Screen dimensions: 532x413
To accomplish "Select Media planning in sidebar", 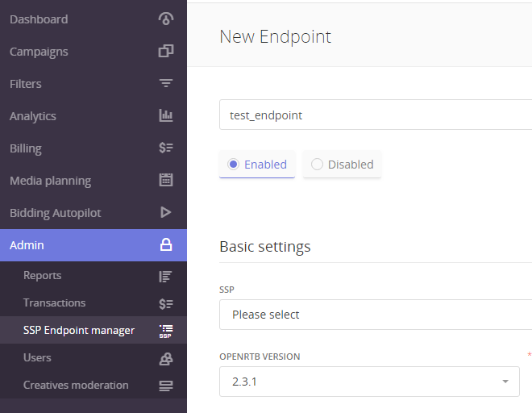I will pos(94,181).
